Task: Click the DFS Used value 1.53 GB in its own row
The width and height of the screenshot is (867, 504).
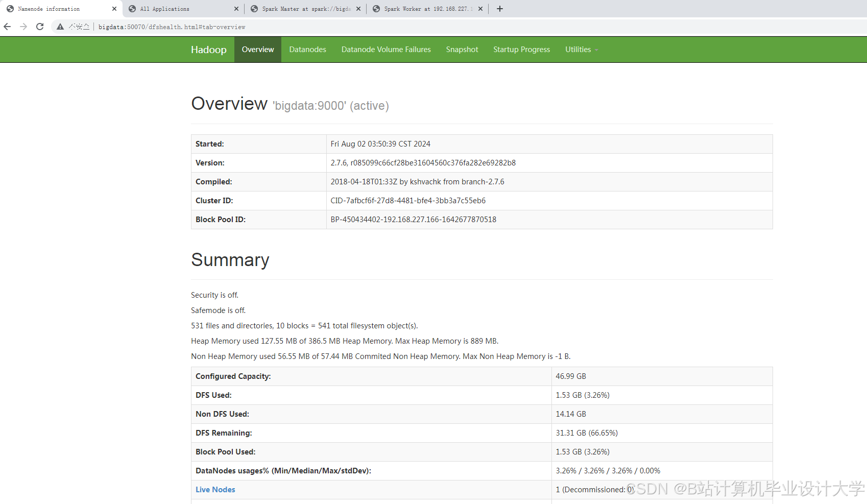Action: click(583, 395)
